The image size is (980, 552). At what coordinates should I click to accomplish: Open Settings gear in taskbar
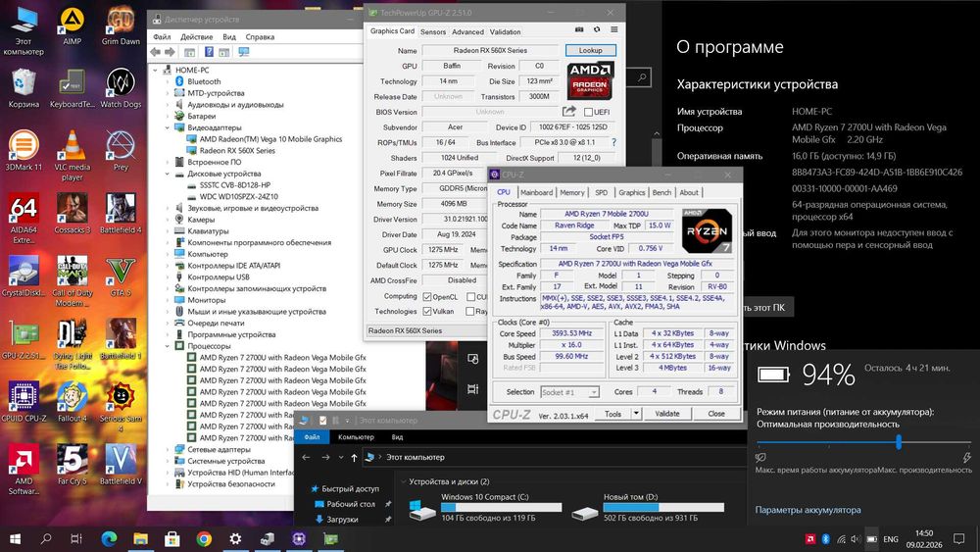pos(235,538)
